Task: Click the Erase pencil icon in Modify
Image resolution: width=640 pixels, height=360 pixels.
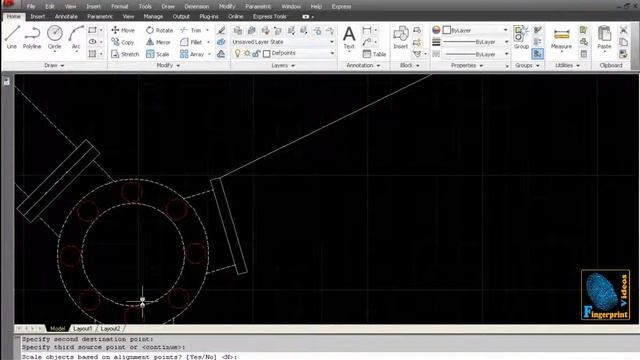Action: [x=221, y=30]
